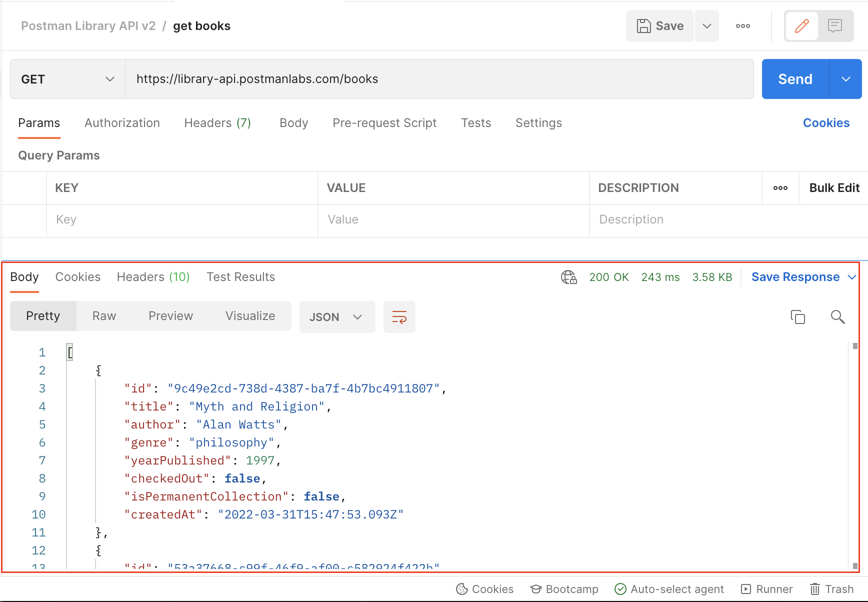
Task: Open the Test Results tab
Action: click(x=240, y=276)
